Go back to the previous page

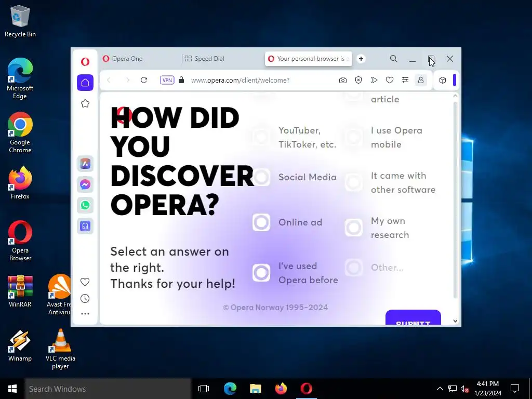109,80
